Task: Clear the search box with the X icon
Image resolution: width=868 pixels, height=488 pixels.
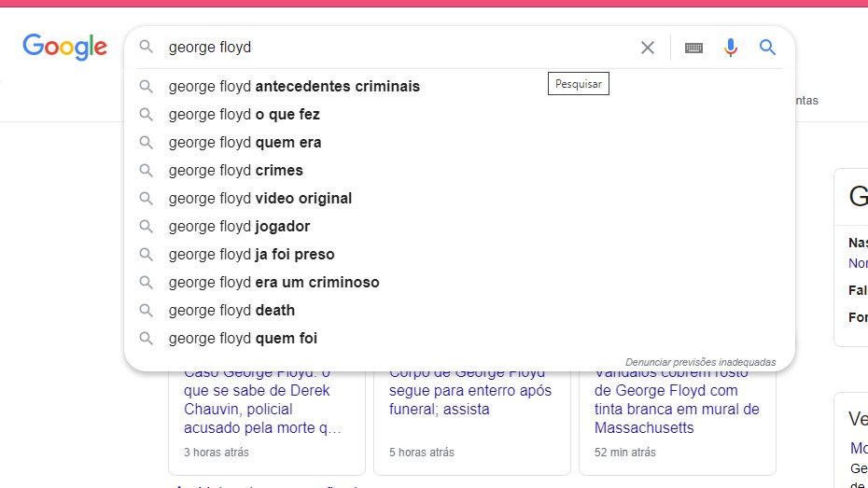Action: coord(647,48)
